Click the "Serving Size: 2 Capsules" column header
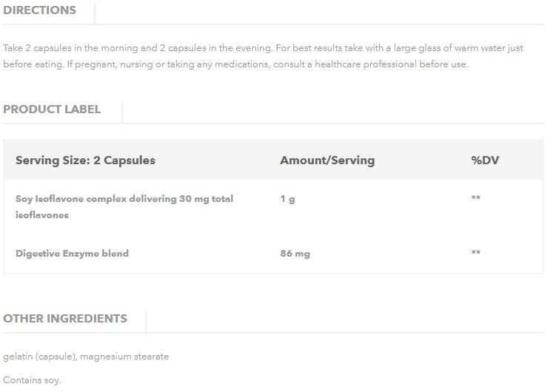Viewport: 553px width, 392px height. 85,160
